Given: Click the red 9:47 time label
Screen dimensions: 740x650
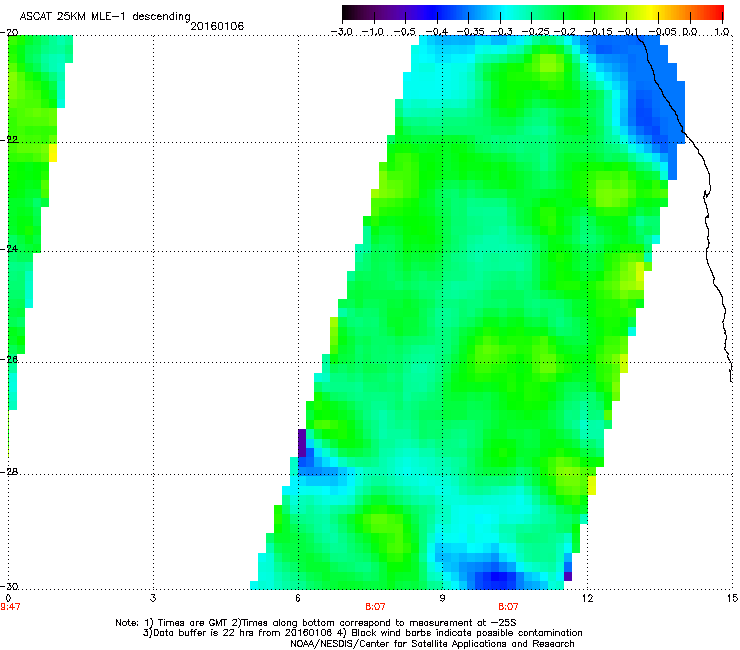Looking at the screenshot, I should pyautogui.click(x=10, y=607).
